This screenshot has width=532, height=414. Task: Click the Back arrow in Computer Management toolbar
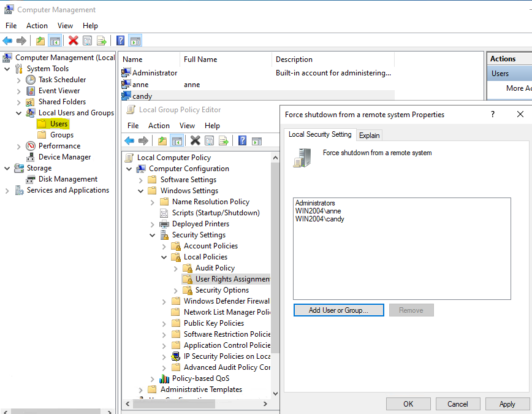click(7, 40)
